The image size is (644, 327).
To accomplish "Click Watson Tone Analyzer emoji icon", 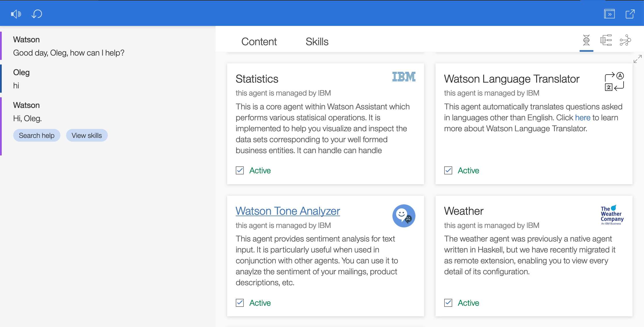I will point(404,215).
